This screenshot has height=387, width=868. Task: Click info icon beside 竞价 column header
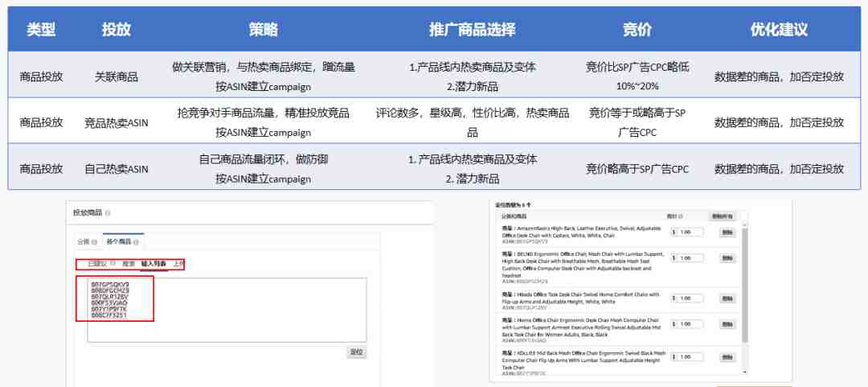[681, 216]
